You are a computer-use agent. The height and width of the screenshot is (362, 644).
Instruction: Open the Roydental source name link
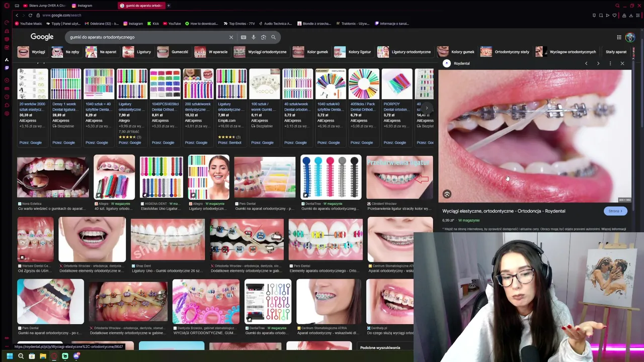(x=461, y=63)
